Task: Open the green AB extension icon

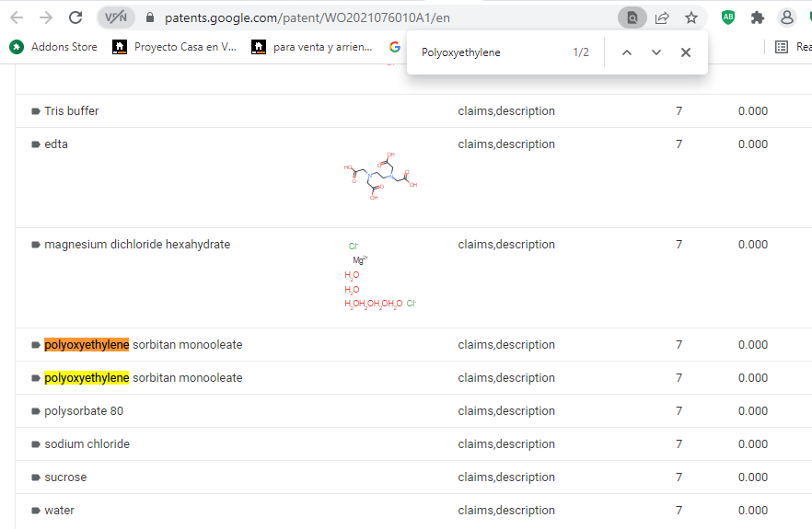Action: [x=728, y=17]
